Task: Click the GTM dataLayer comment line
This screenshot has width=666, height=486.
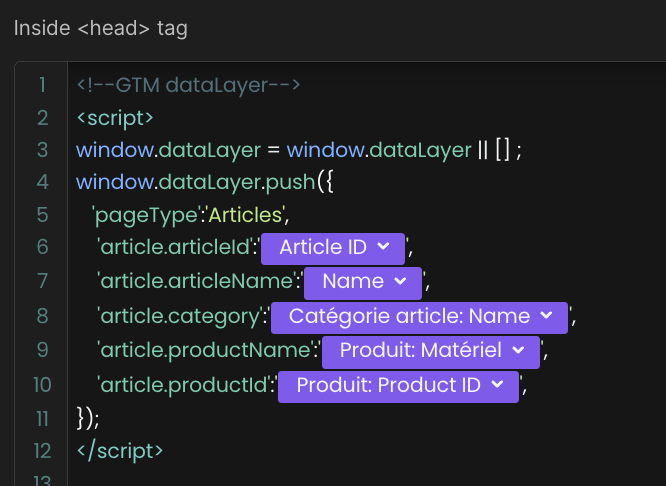Action: click(x=188, y=85)
